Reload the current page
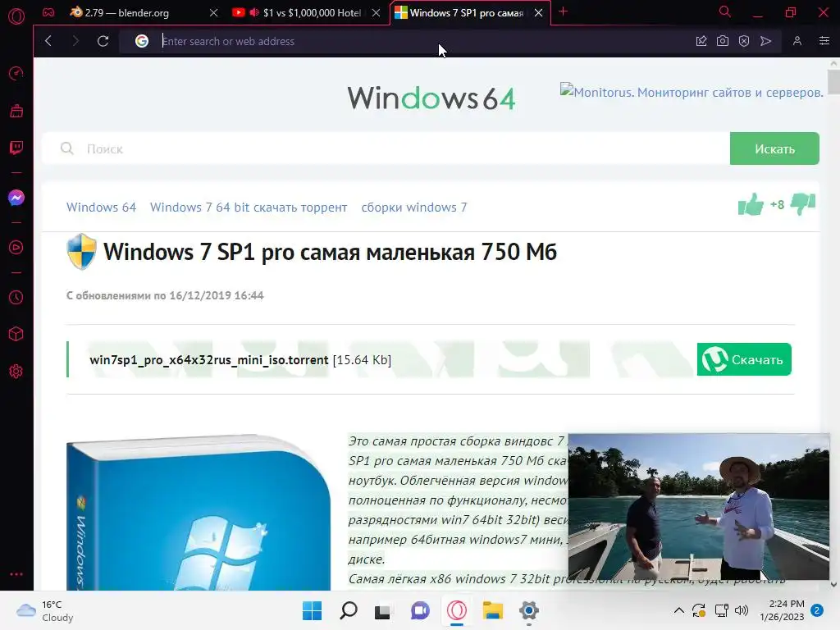The height and width of the screenshot is (630, 840). [x=103, y=41]
